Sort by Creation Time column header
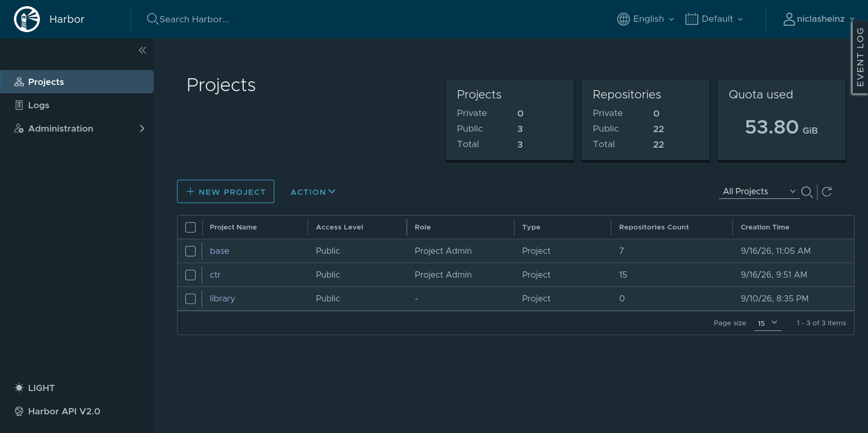Screen dimensions: 868x433 click(x=765, y=227)
